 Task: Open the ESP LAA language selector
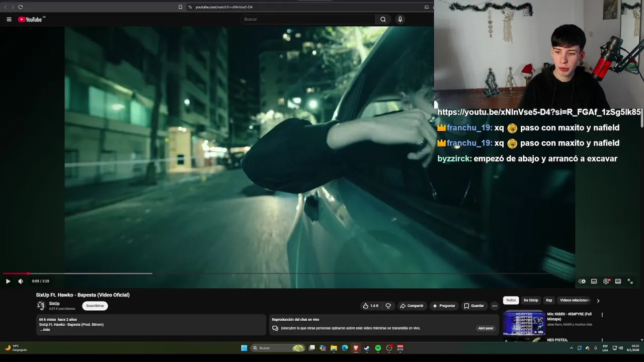[605, 348]
